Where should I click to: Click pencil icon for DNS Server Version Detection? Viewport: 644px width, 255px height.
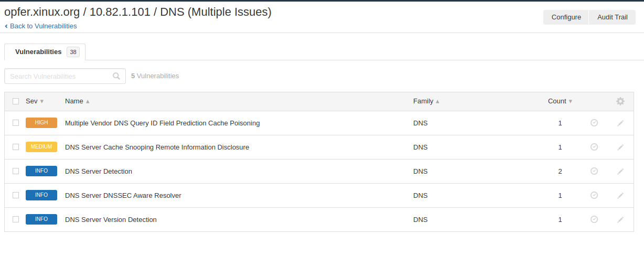click(620, 220)
